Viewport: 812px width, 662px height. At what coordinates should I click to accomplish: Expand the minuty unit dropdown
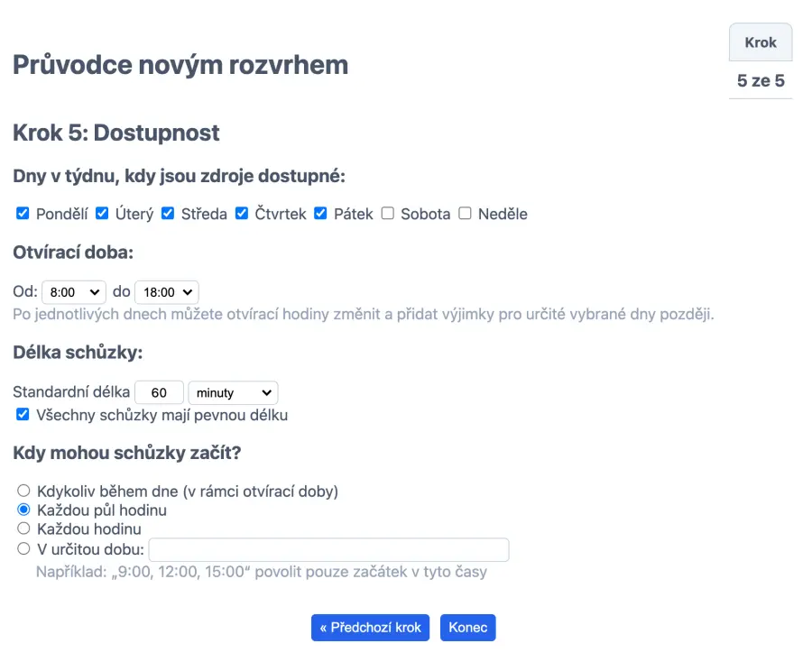point(234,393)
